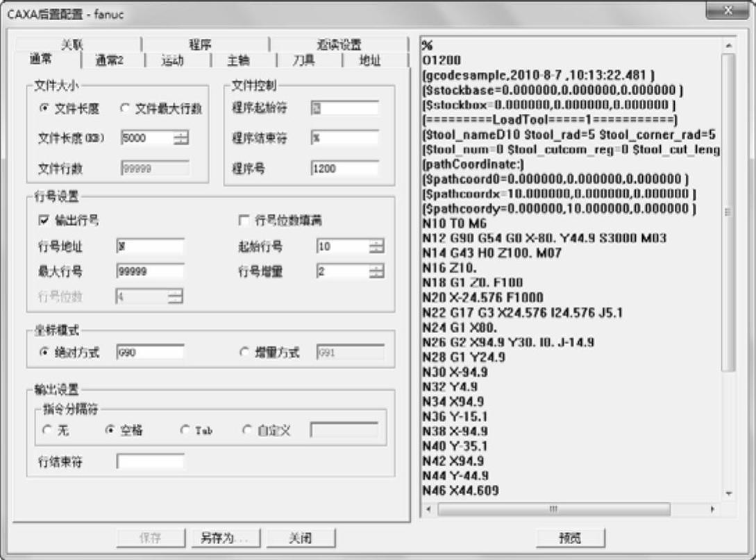Click the N10 T0 M6 code line
Viewport: 756px width, 560px height.
pyautogui.click(x=455, y=223)
